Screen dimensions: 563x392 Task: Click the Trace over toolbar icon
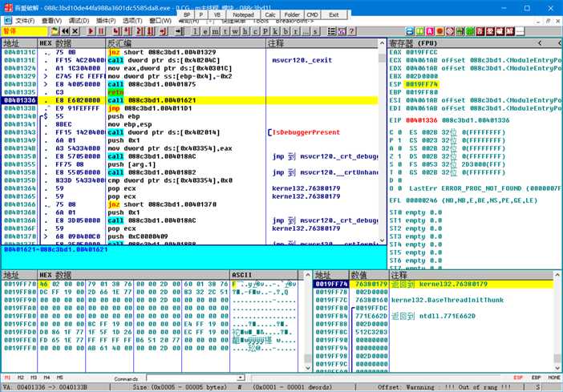tap(151, 31)
